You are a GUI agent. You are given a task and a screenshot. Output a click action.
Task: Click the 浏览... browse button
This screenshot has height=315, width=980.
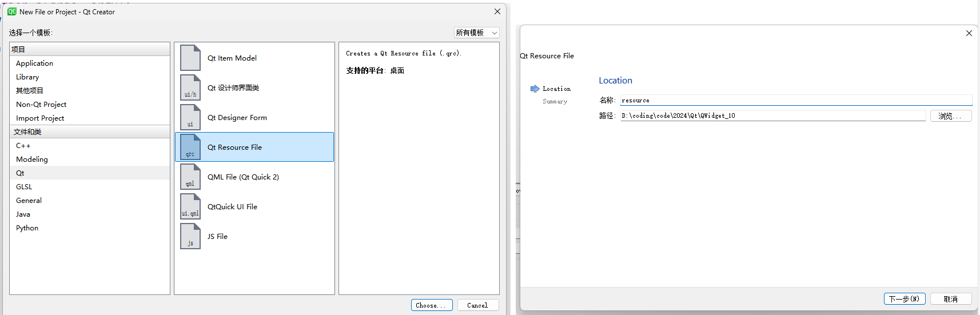(951, 116)
